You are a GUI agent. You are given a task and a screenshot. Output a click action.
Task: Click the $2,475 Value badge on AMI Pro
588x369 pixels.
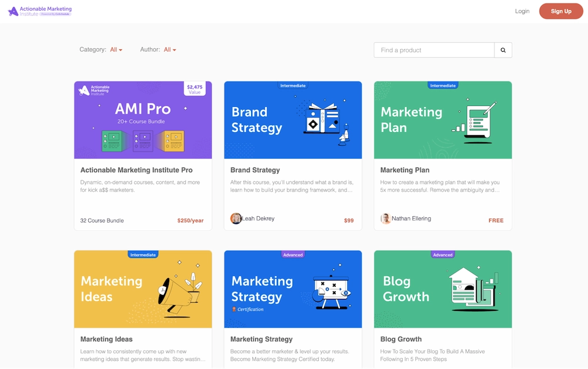coord(194,89)
